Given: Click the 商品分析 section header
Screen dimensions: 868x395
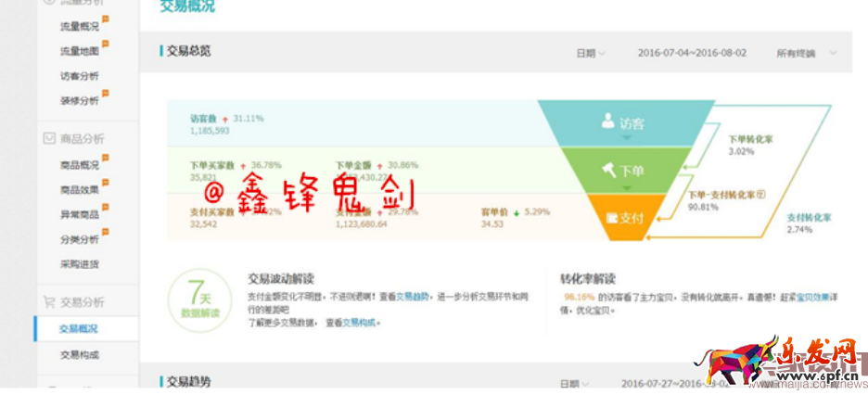Looking at the screenshot, I should click(82, 138).
